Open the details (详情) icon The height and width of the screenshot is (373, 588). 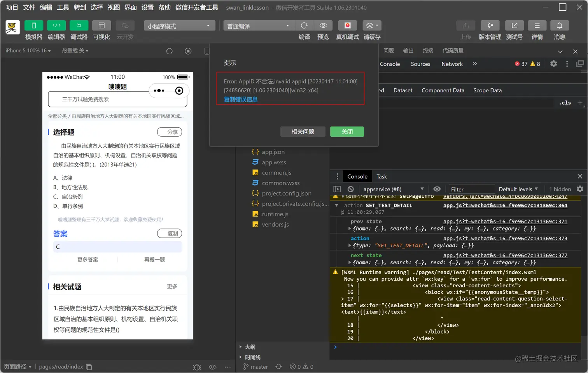click(537, 25)
